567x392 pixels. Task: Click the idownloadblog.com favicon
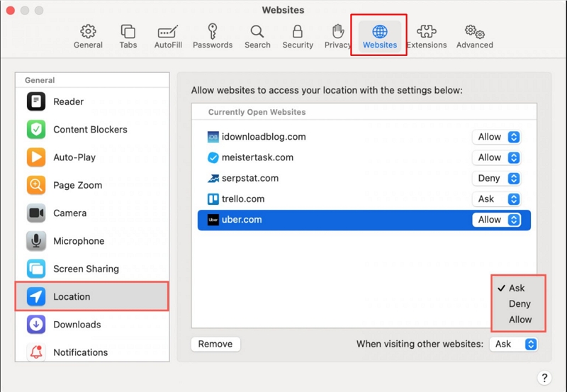click(x=213, y=137)
